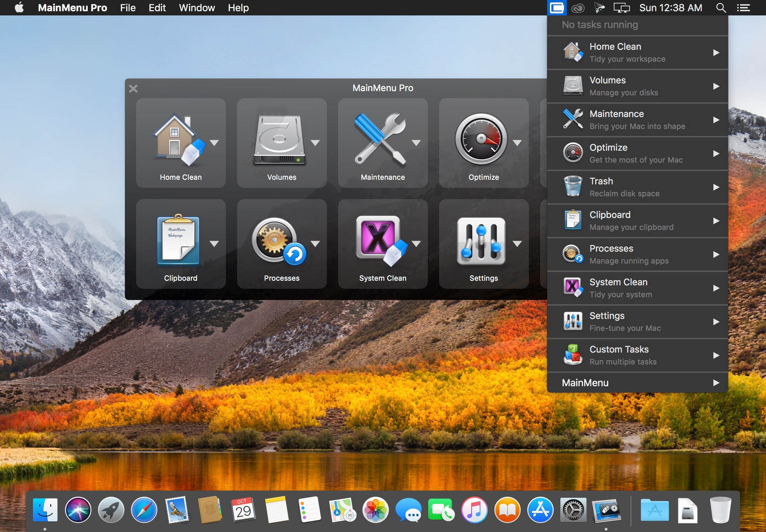Open Photos app in the Dock

[375, 510]
